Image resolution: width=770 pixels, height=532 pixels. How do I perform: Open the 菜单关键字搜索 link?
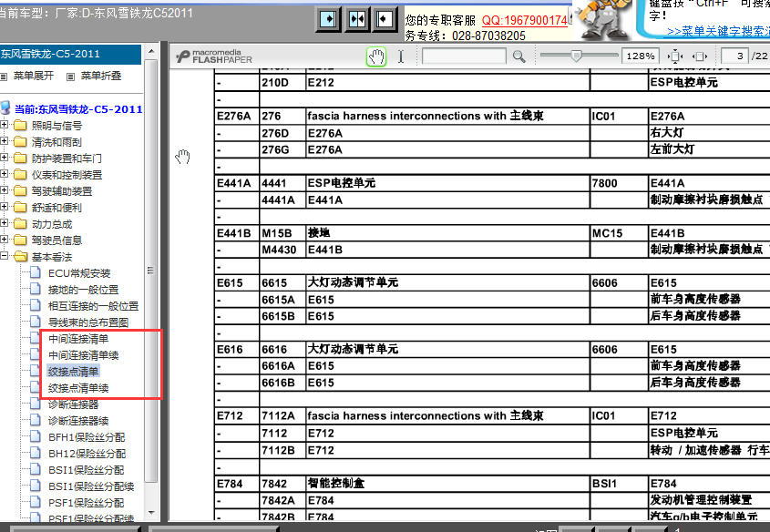(x=718, y=31)
